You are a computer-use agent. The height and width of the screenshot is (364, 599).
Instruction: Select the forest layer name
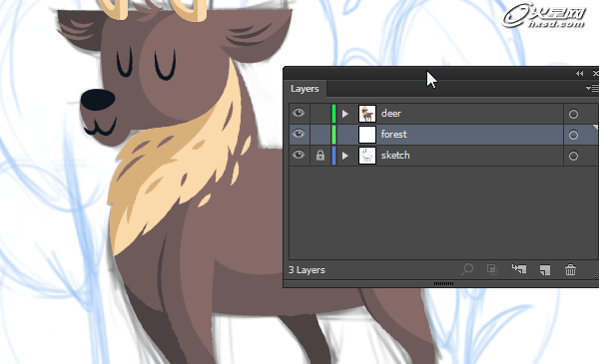coord(394,135)
